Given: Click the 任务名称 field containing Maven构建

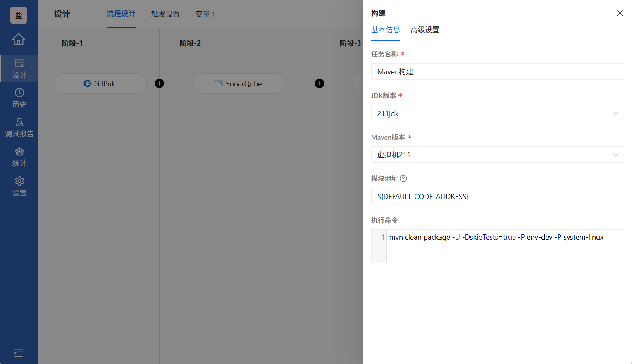Looking at the screenshot, I should coord(497,71).
